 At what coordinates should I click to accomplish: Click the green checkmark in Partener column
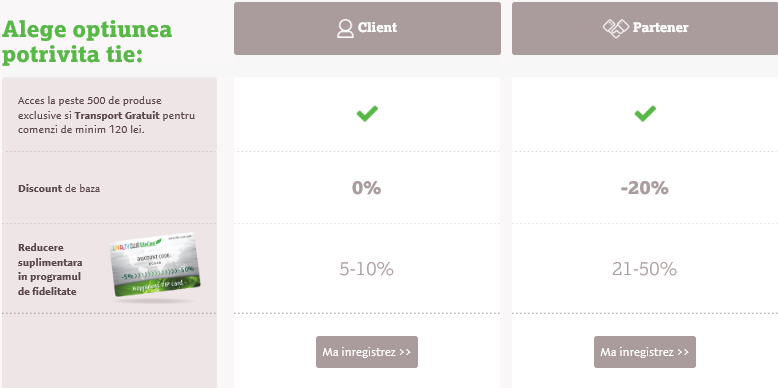pyautogui.click(x=645, y=114)
